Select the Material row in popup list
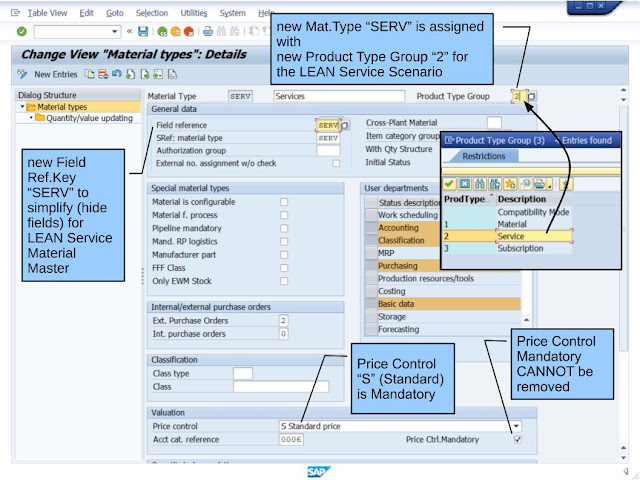This screenshot has width=640, height=480. (507, 224)
